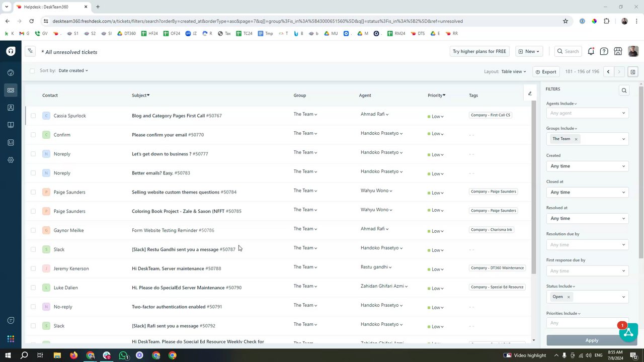Click Apply filters button
The image size is (644, 362).
pyautogui.click(x=592, y=340)
